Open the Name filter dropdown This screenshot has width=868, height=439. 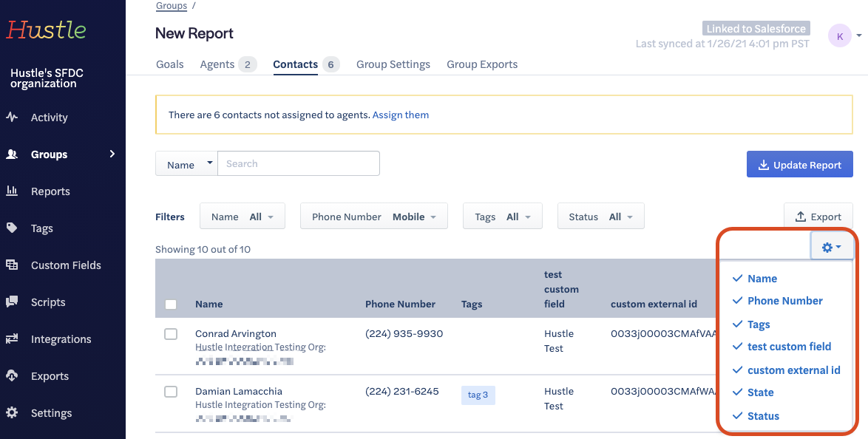tap(243, 217)
